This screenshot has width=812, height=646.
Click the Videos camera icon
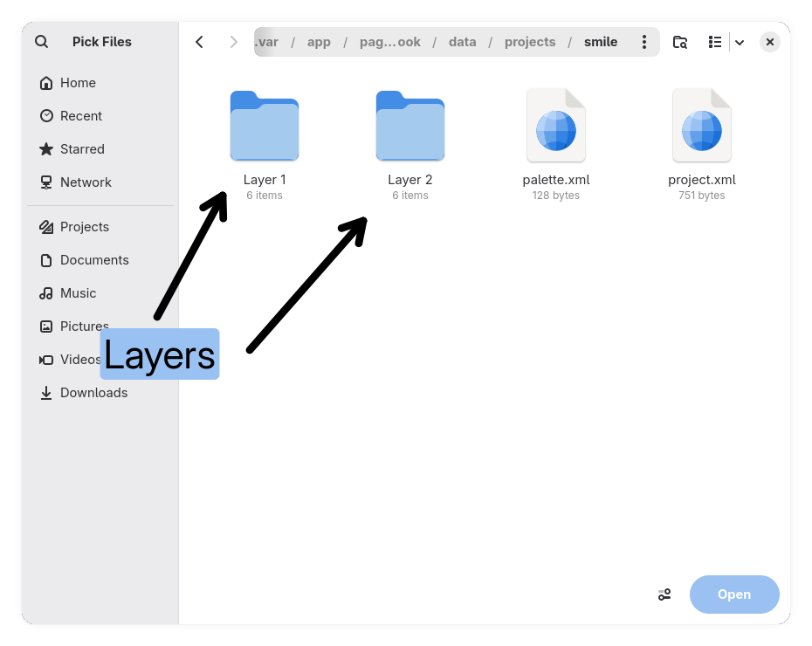pyautogui.click(x=46, y=360)
